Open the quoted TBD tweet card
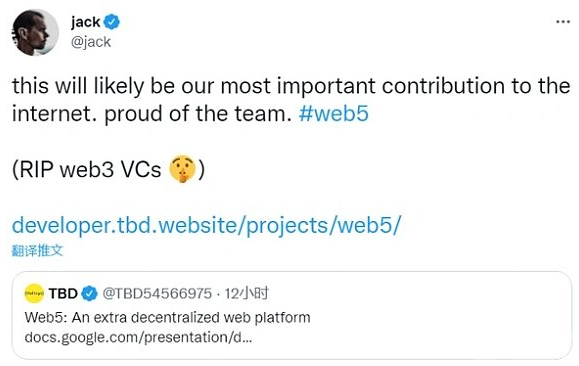The image size is (579, 366). tap(292, 315)
